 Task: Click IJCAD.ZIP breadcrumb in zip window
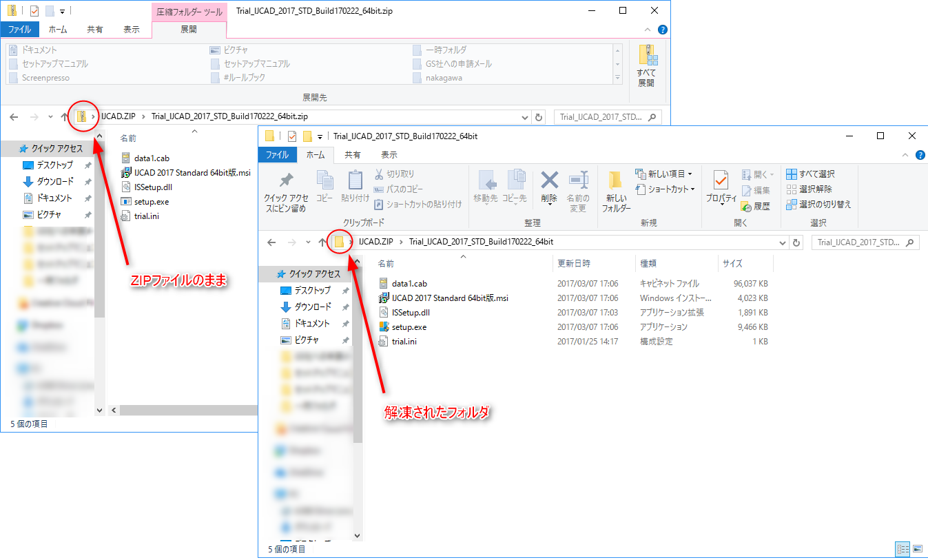(119, 116)
